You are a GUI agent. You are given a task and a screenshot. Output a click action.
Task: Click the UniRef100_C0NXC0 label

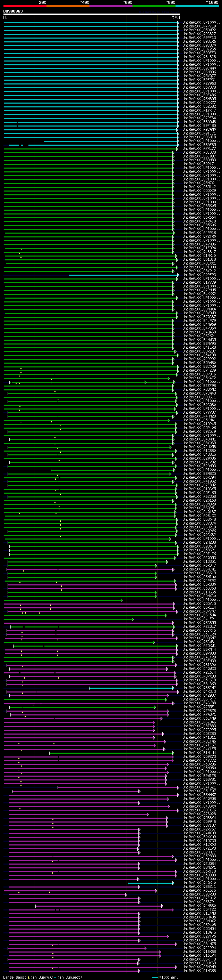point(199,596)
